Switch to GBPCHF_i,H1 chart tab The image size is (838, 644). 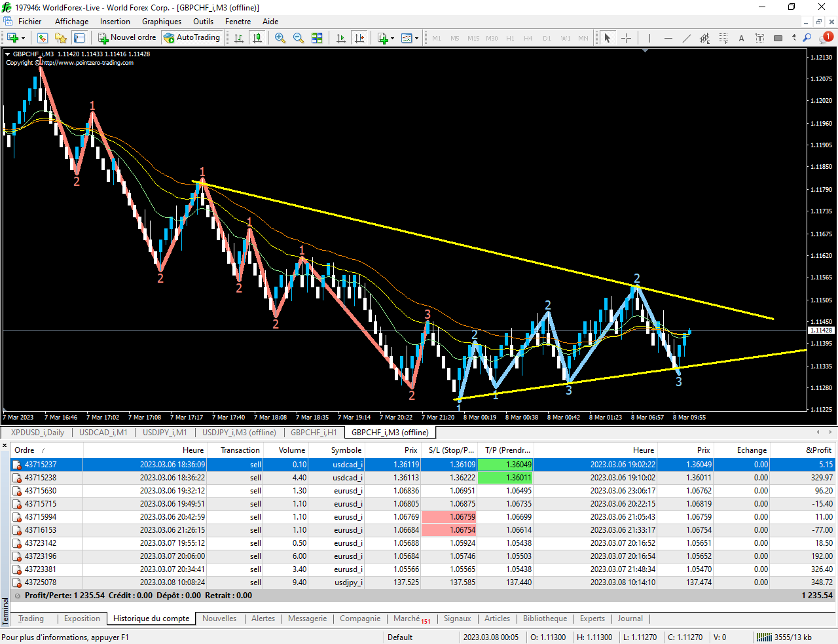point(314,433)
